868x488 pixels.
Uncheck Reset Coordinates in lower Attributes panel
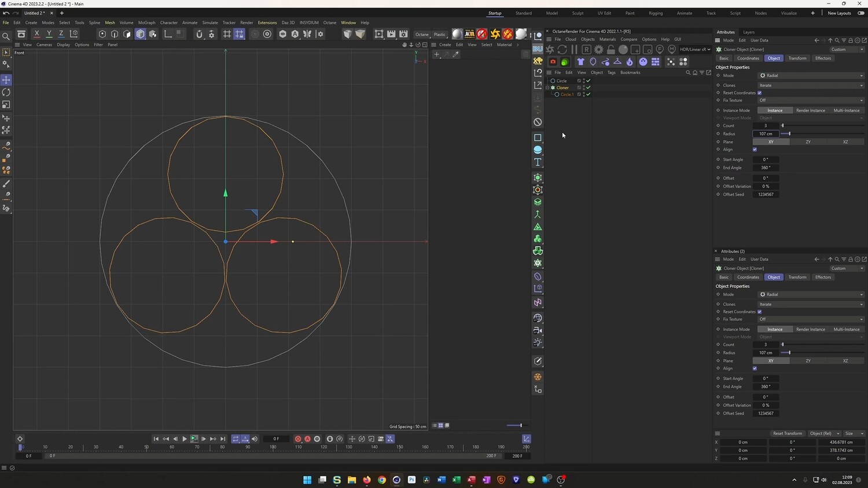point(759,312)
